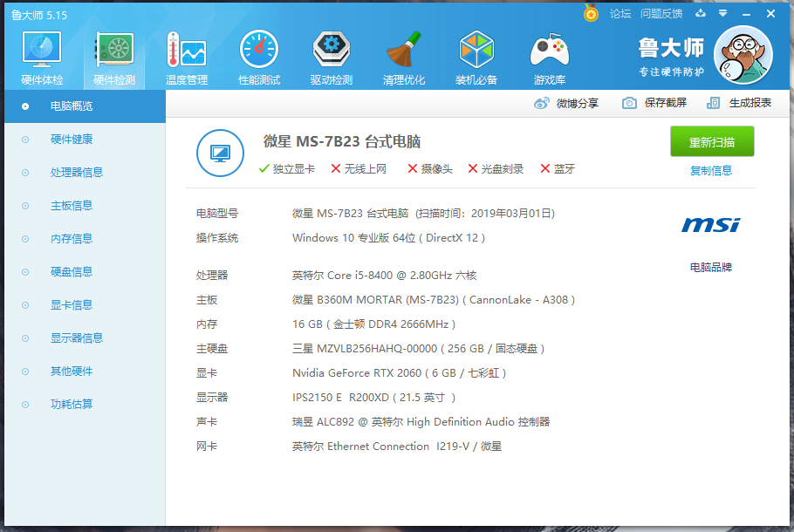Click 电脑型号 value with scan date
794x532 pixels.
click(423, 214)
